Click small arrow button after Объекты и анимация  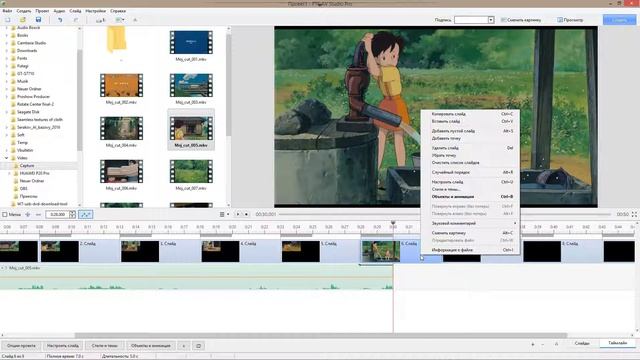point(184,346)
